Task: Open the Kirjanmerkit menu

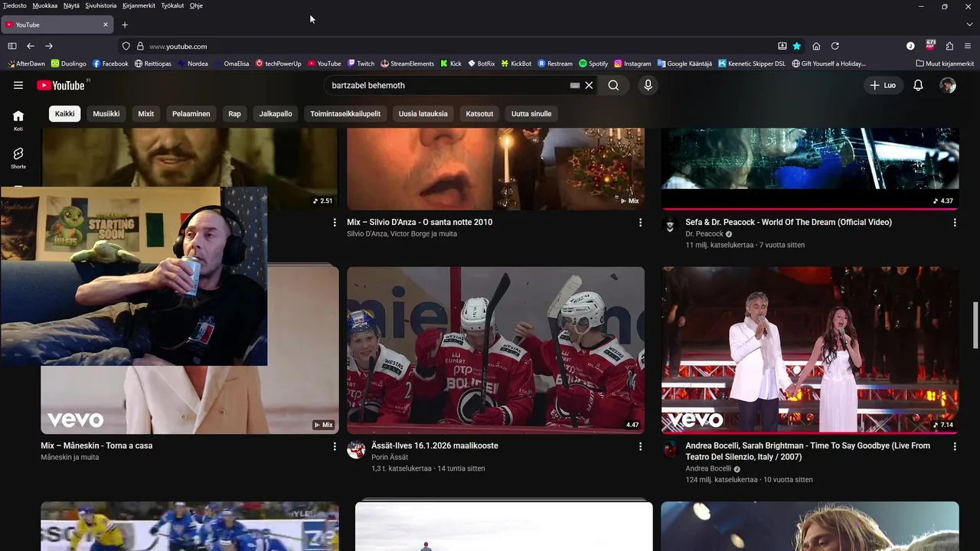Action: [x=139, y=5]
